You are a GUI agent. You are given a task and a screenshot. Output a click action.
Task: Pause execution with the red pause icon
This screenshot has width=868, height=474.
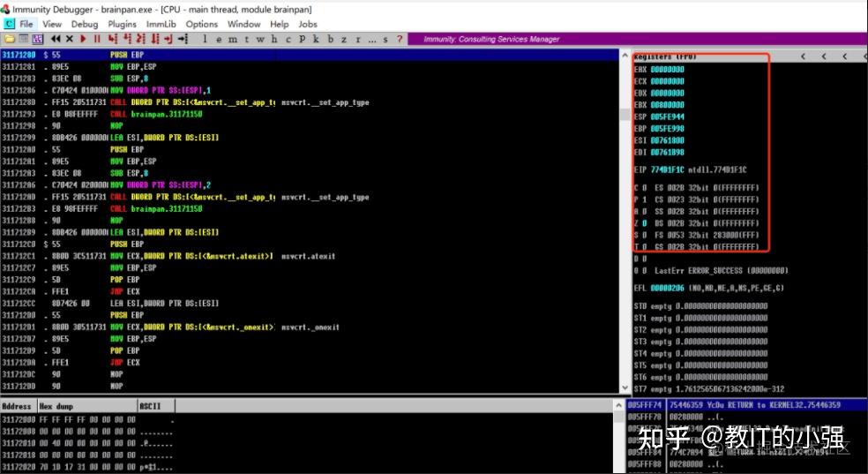click(97, 39)
